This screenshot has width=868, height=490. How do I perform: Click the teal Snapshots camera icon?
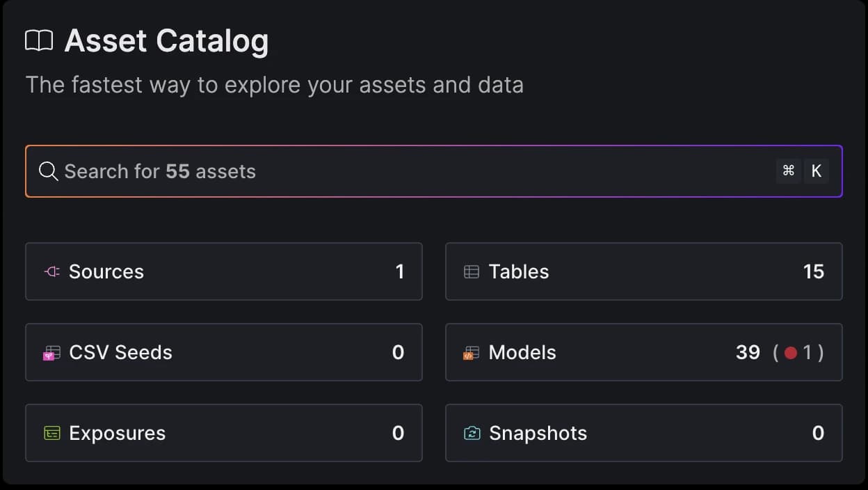pyautogui.click(x=472, y=433)
